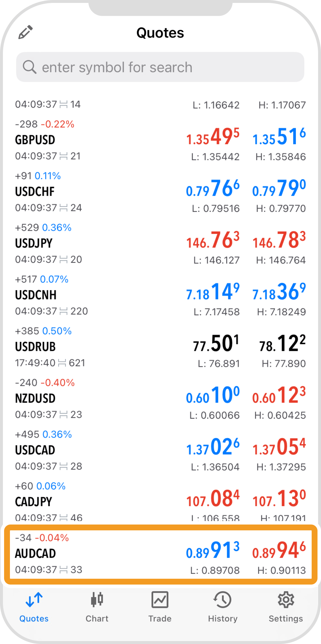The height and width of the screenshot is (644, 321).
Task: Tap NZDUSD bid price 0.60100
Action: (213, 395)
